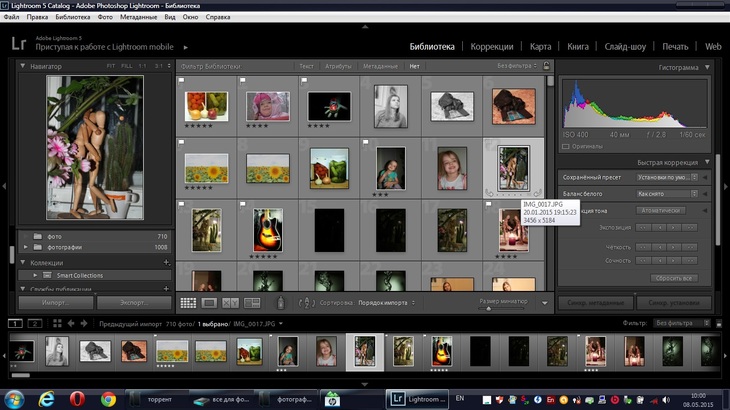Click Синхр. метаданные button
This screenshot has height=410, width=730.
pos(595,302)
